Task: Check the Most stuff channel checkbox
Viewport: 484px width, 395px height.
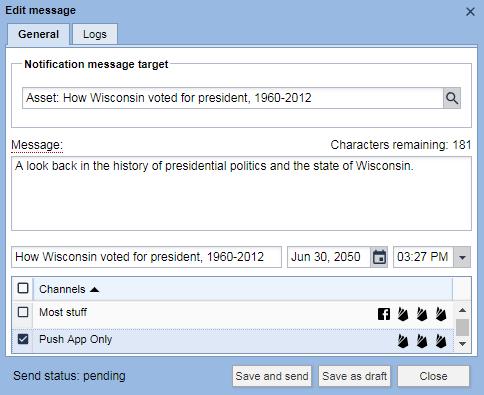Action: pyautogui.click(x=23, y=312)
